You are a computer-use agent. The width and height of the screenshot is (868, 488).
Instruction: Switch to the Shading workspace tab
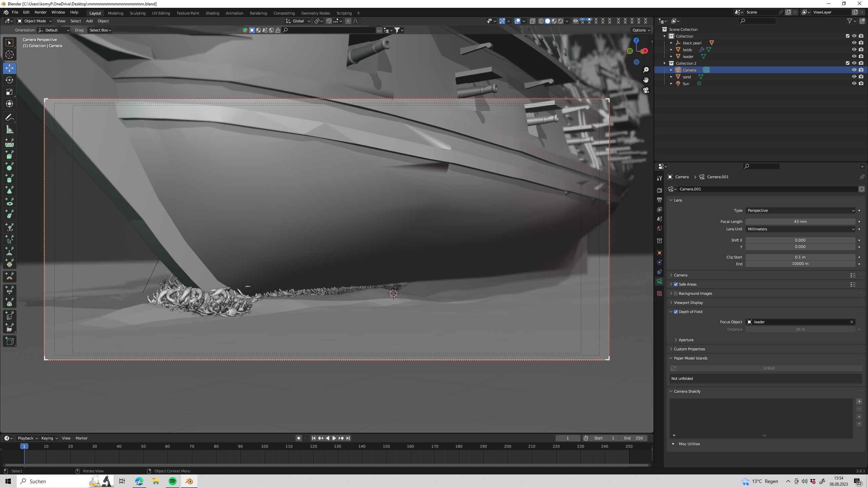click(x=212, y=13)
